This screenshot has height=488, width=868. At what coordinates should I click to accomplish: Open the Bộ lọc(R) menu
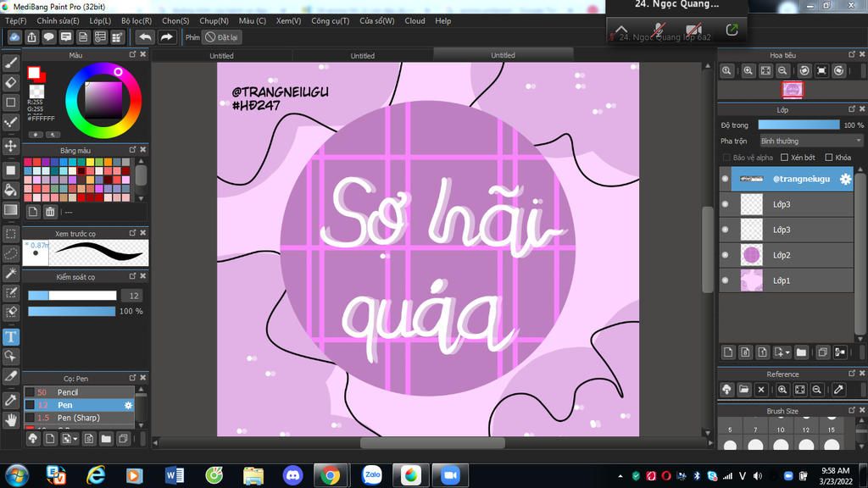(136, 21)
